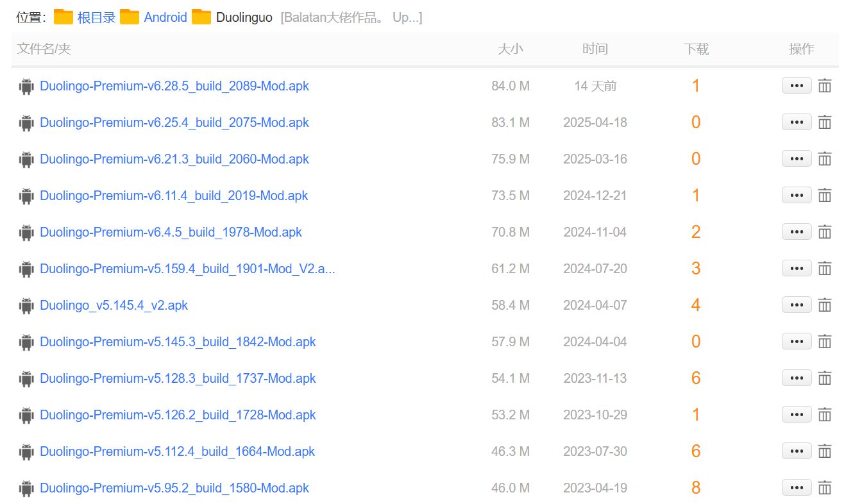The image size is (862, 504).
Task: Open Duolingo-Premium-v6.11.4_build_2019-Mod.apk link
Action: click(174, 196)
